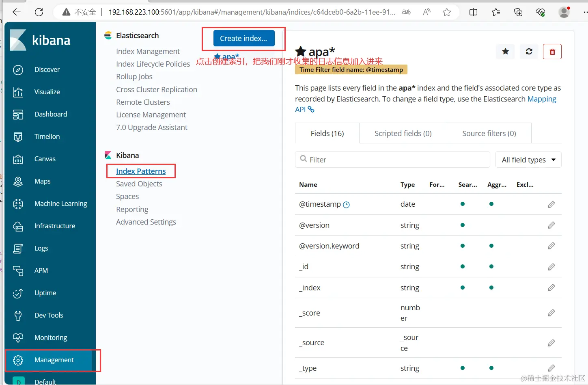Image resolution: width=588 pixels, height=385 pixels.
Task: Open Advanced Settings under Kibana
Action: [146, 222]
